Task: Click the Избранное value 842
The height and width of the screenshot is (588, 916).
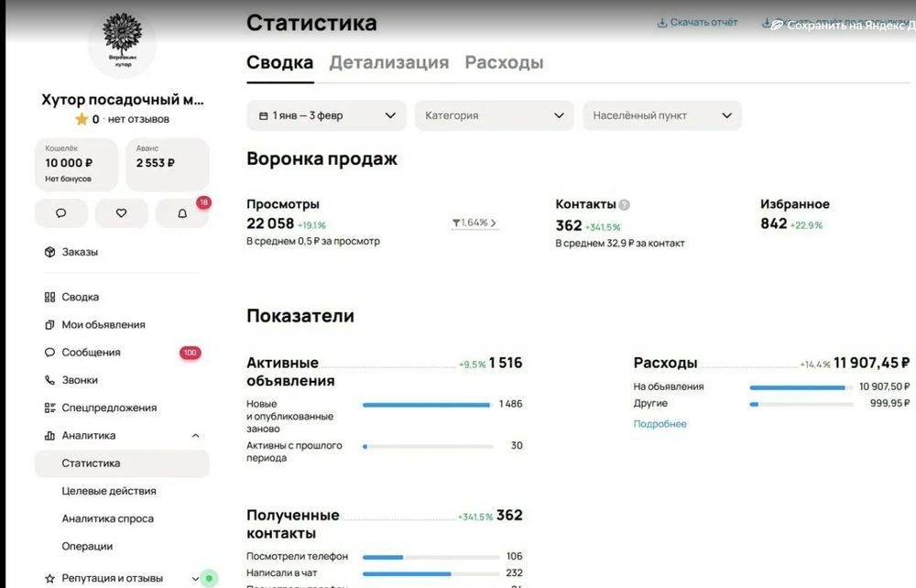Action: tap(773, 223)
